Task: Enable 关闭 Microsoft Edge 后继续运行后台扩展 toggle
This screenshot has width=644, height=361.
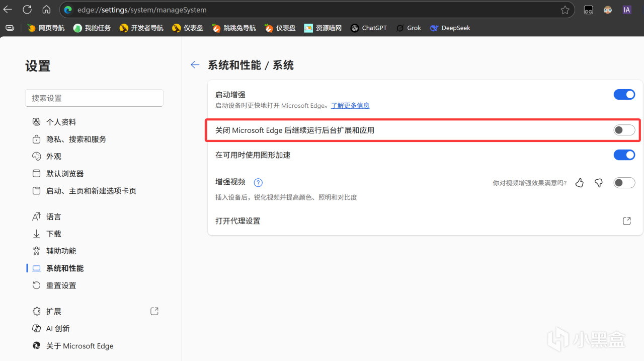Action: point(624,130)
